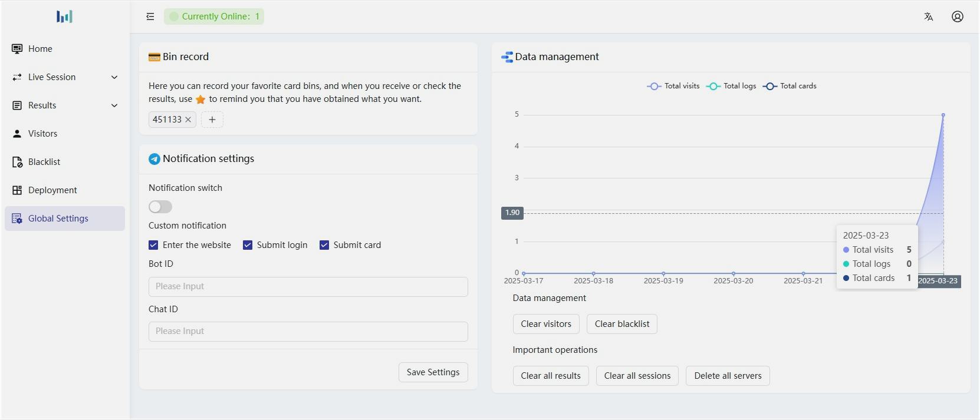Toggle Total logs series in legend
980x420 pixels.
(731, 86)
